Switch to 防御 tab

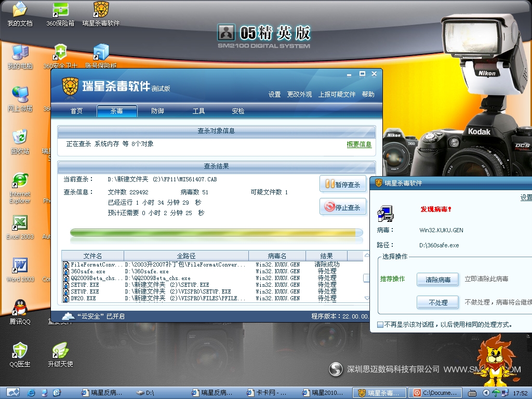point(157,111)
